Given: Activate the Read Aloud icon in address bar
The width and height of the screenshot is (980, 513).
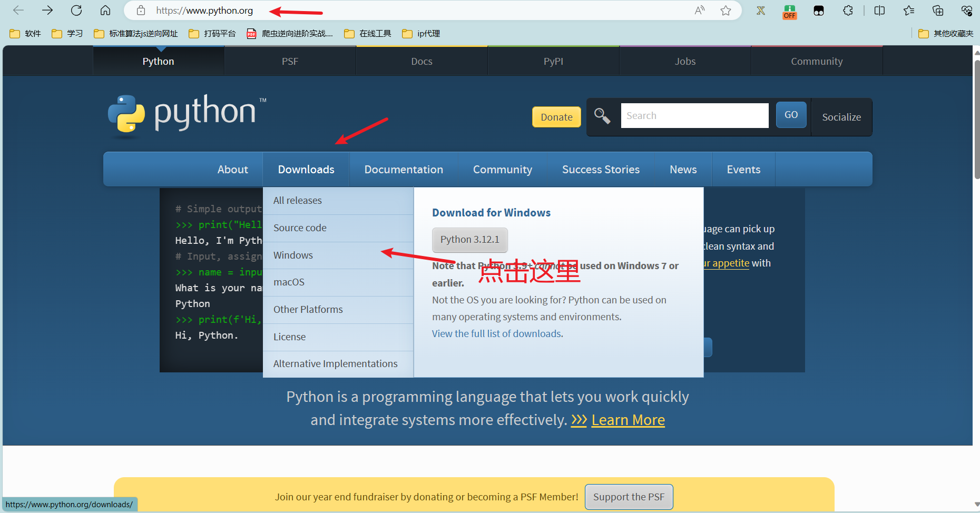Looking at the screenshot, I should [x=700, y=11].
